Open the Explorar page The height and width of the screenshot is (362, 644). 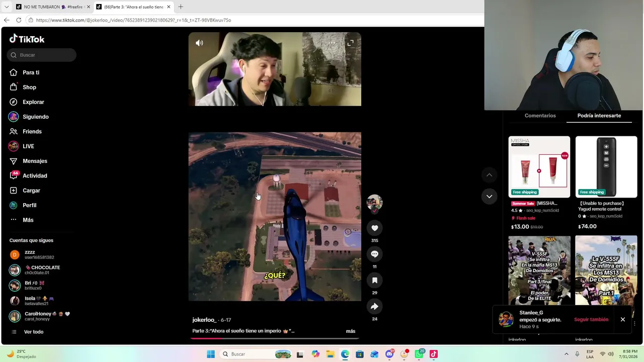(x=33, y=102)
